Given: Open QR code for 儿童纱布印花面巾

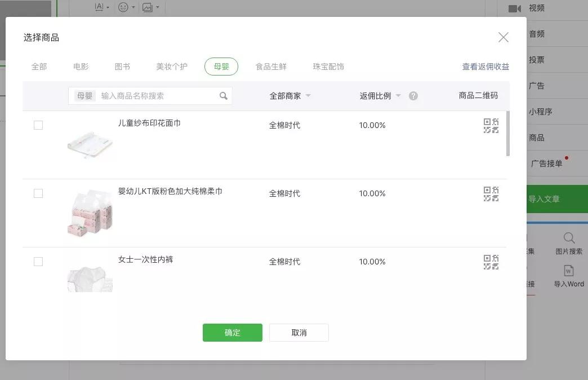Looking at the screenshot, I should (x=491, y=126).
